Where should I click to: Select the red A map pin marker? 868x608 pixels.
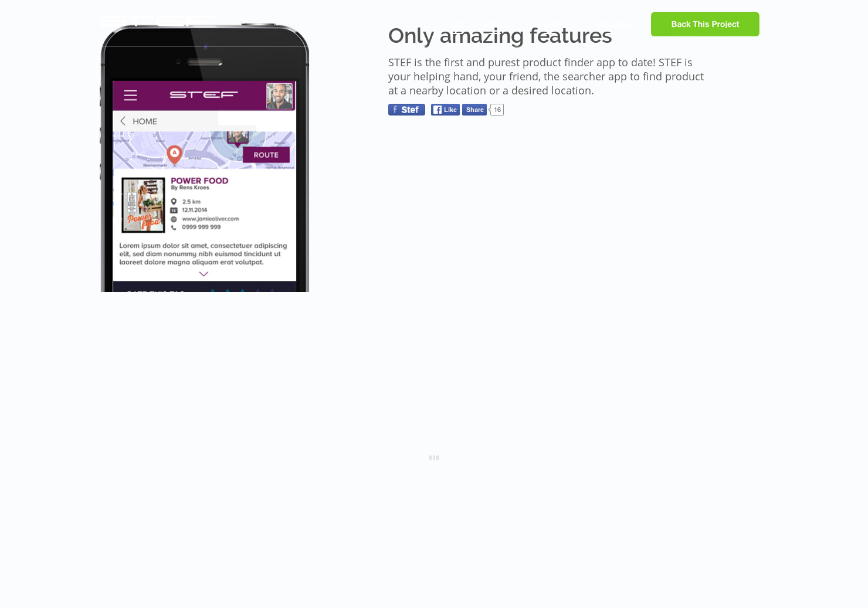(x=174, y=154)
